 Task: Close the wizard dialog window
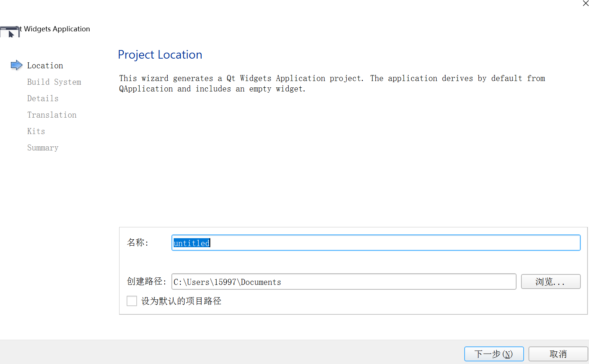585,3
